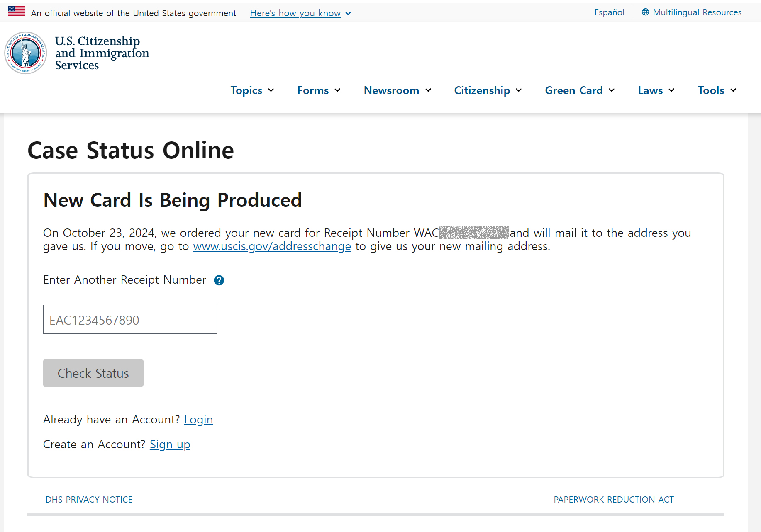The image size is (761, 532).
Task: Expand the Topics navigation menu
Action: (252, 90)
